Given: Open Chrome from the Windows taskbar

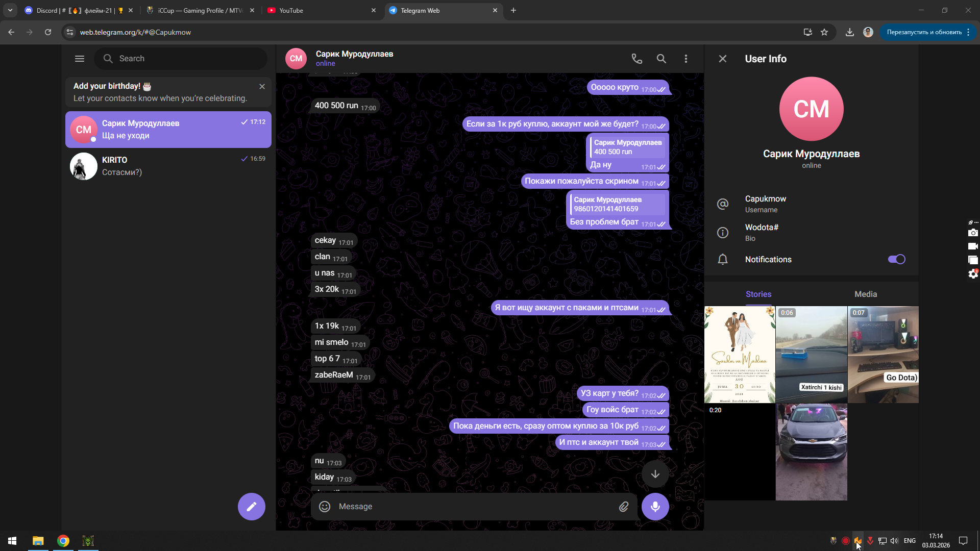Looking at the screenshot, I should coord(63,541).
